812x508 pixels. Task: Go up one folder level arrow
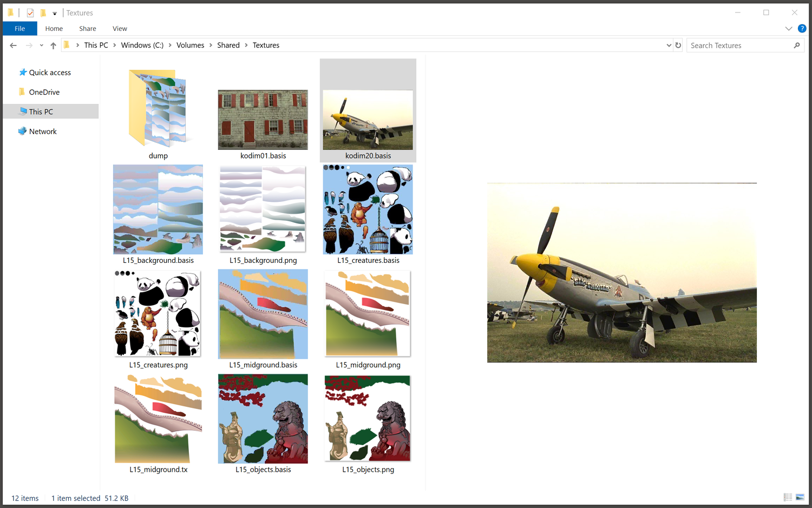pos(53,45)
